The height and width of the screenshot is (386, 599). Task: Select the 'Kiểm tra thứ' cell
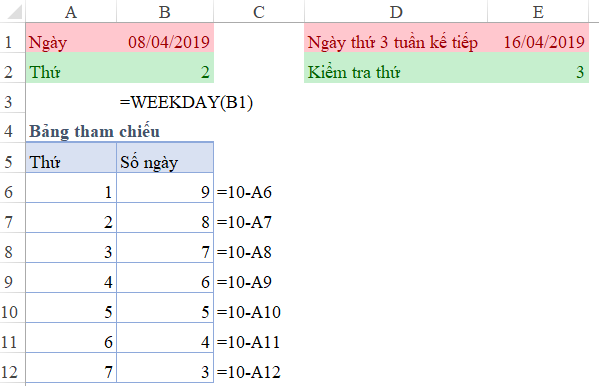point(396,72)
